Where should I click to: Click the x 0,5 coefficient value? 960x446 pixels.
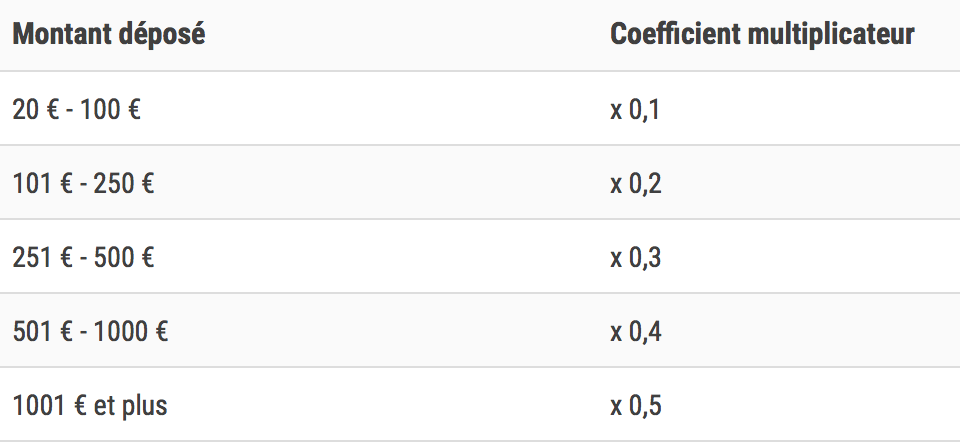[636, 406]
